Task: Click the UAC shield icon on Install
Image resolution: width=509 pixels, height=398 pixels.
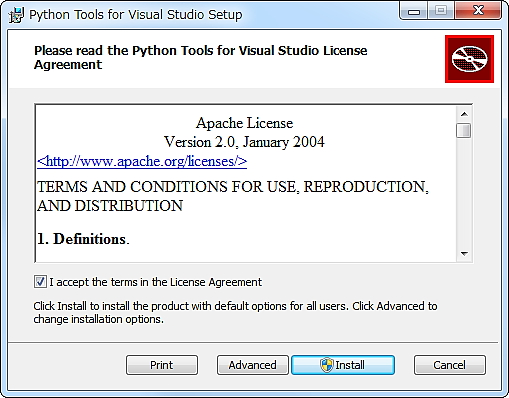Action: tap(326, 365)
